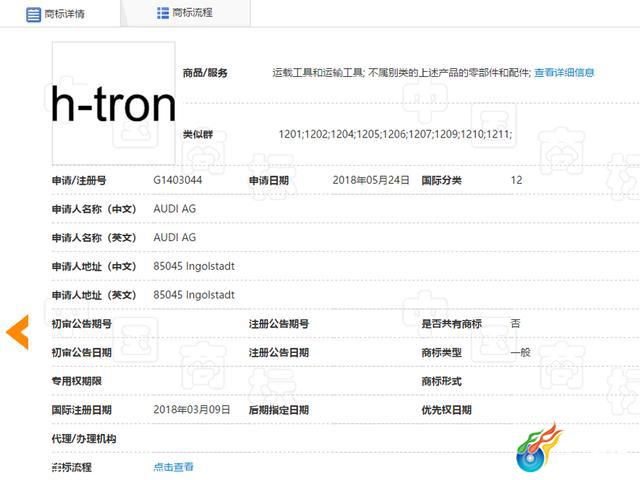Click the 注册公告期号 label
The height and width of the screenshot is (480, 640).
[x=279, y=324]
